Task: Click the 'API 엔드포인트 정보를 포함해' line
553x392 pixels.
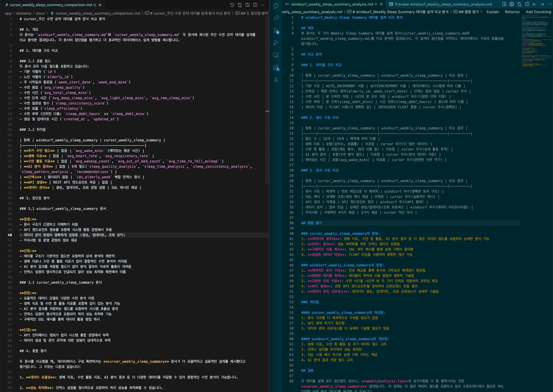Action: 66,230
